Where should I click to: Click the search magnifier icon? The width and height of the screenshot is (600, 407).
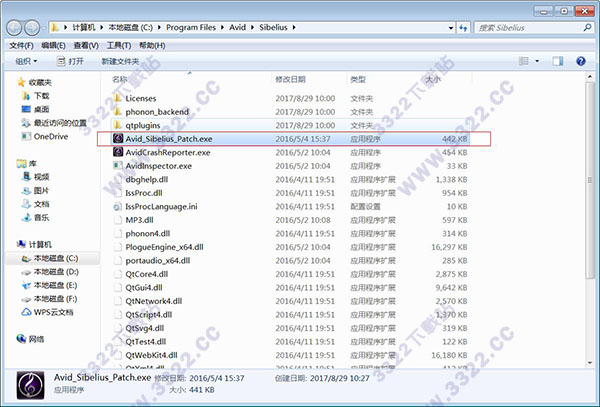pos(587,28)
